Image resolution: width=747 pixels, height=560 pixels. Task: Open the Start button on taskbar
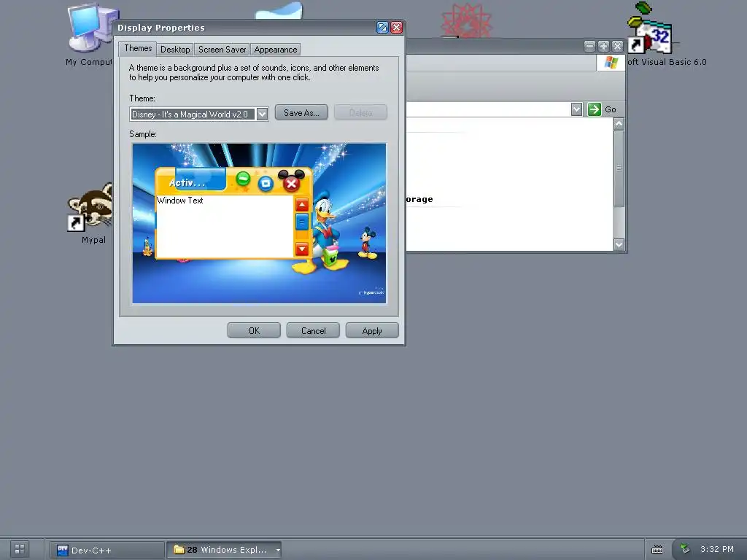[x=20, y=549]
